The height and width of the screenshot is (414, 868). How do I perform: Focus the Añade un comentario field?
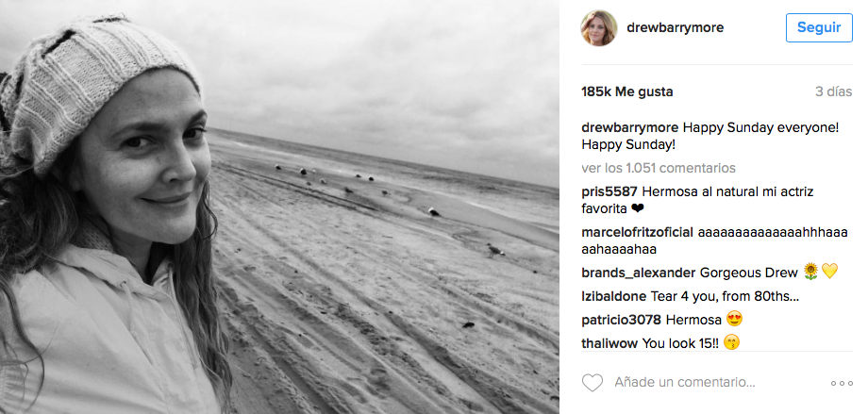tap(684, 383)
